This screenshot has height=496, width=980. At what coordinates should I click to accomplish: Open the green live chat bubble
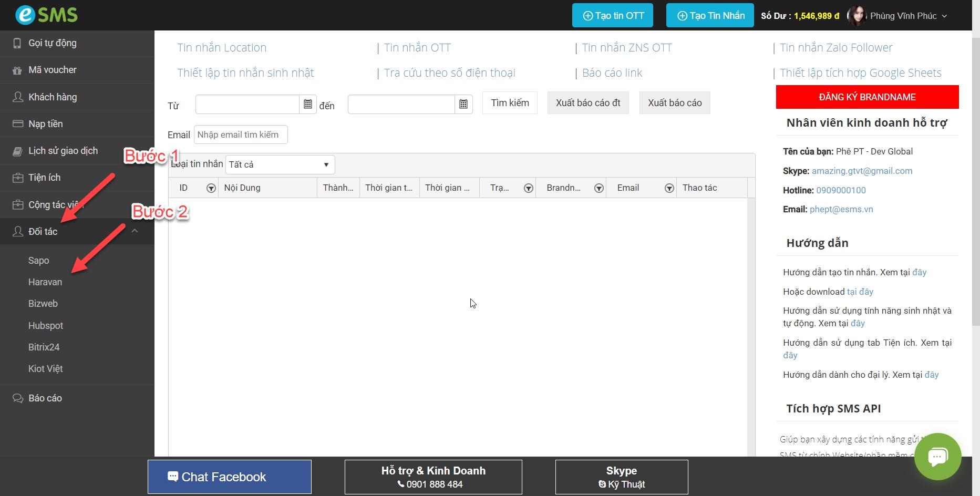937,456
